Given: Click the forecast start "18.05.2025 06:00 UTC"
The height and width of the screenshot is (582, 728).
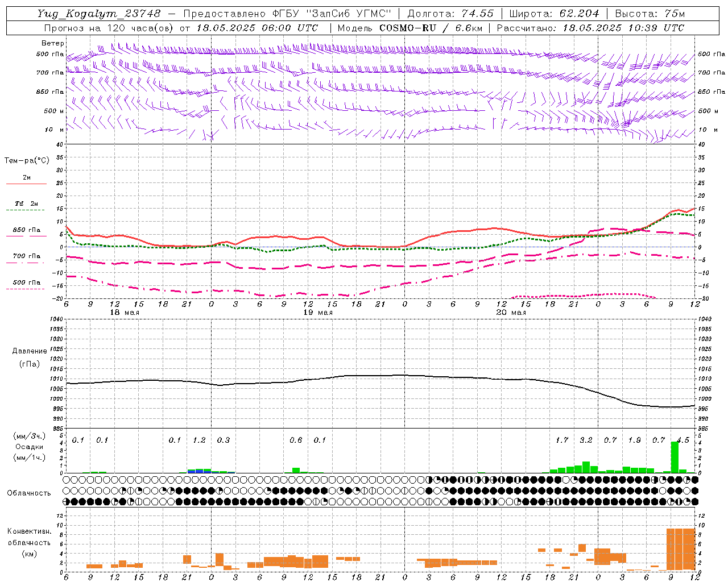Looking at the screenshot, I should tap(257, 27).
